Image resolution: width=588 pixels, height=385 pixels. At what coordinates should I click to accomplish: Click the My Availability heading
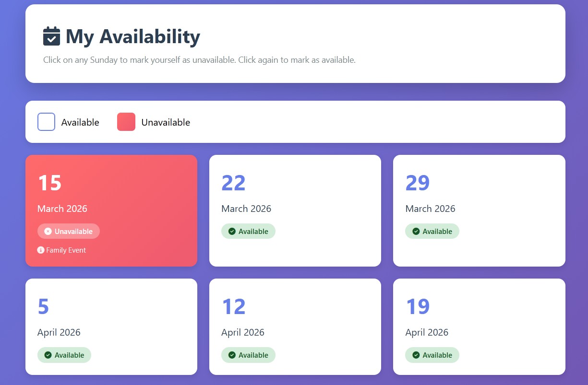tap(133, 36)
